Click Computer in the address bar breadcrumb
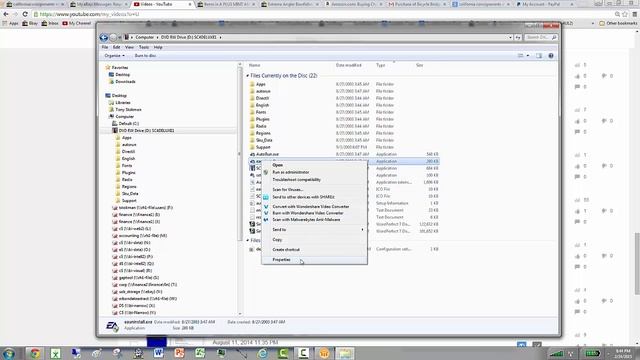The height and width of the screenshot is (360, 640). [x=144, y=37]
